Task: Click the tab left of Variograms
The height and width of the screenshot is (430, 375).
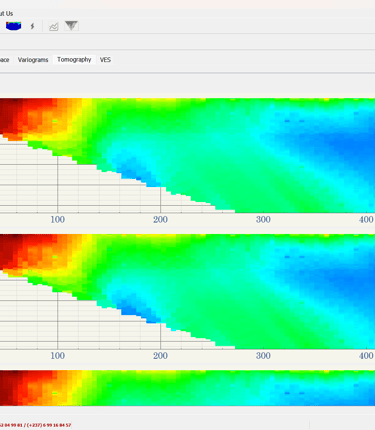Action: [4, 60]
